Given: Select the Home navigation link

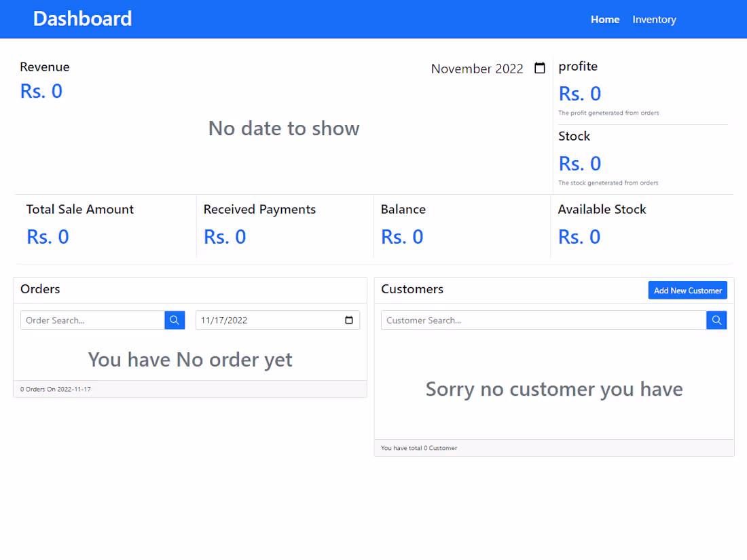Looking at the screenshot, I should (x=605, y=20).
